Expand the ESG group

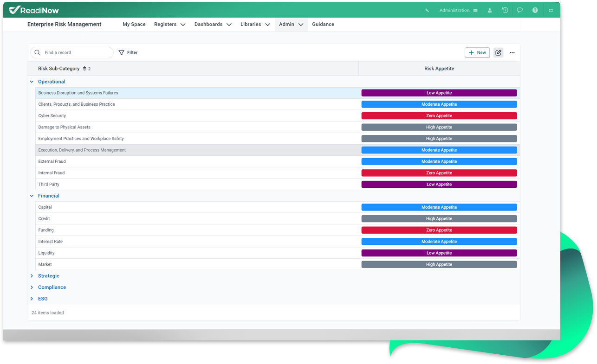[x=32, y=299]
